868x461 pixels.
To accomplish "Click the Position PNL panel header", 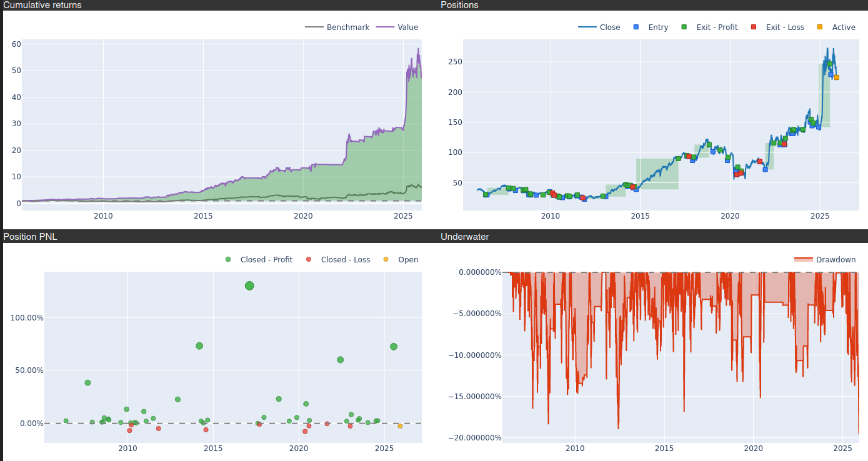I will click(30, 237).
